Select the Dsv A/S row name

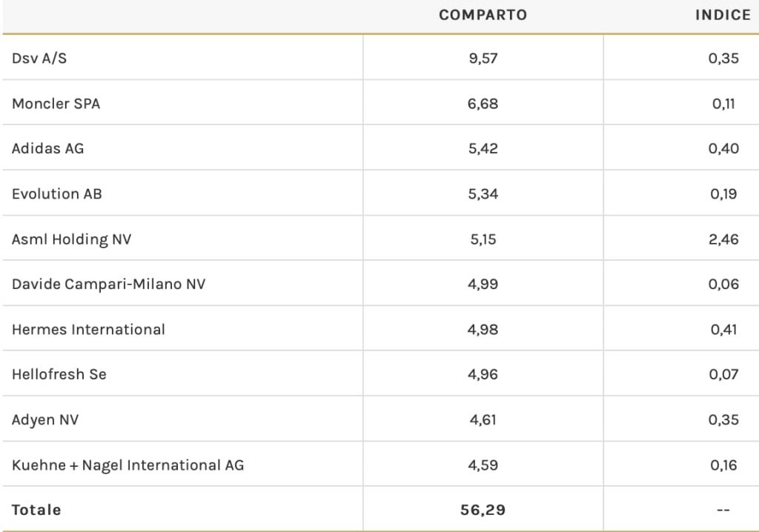pos(39,58)
